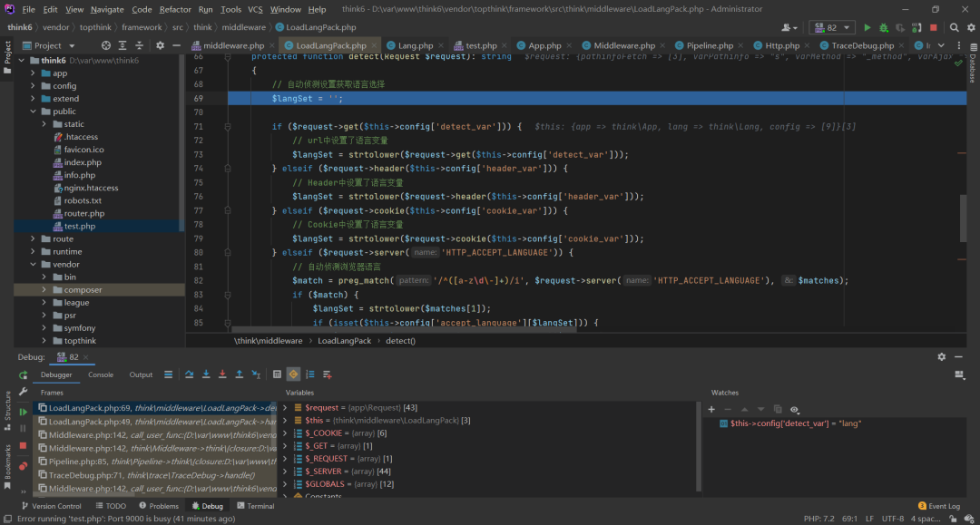The image size is (980, 525).
Task: Click Step Out icon
Action: [x=240, y=374]
